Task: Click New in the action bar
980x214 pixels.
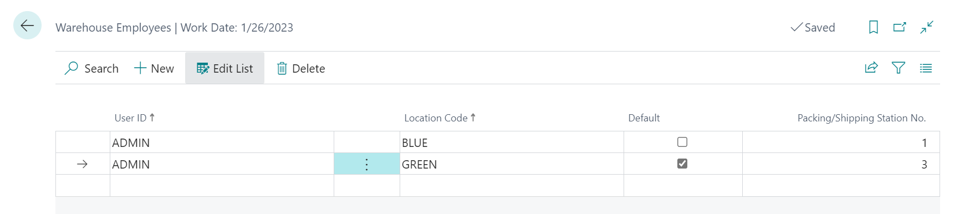Action: (x=154, y=68)
